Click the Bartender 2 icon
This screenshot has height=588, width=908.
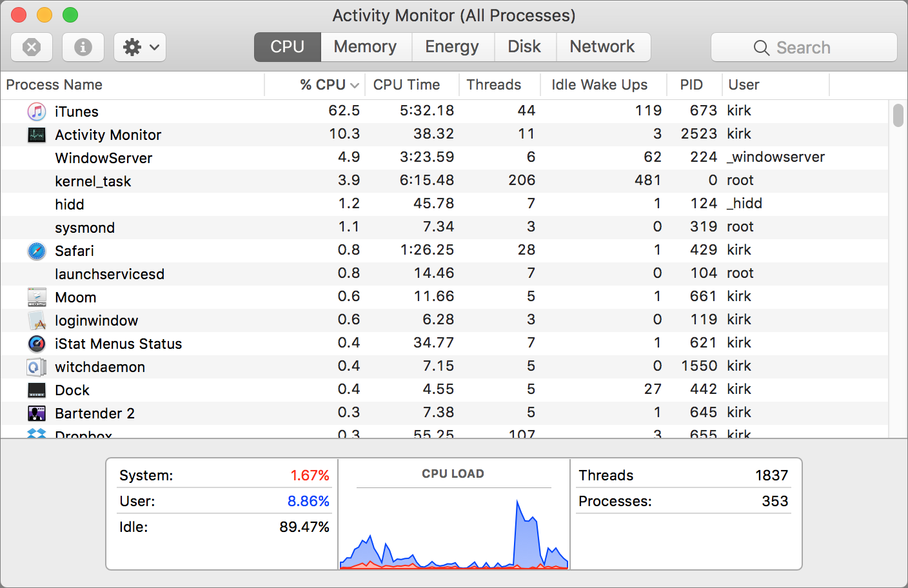click(x=37, y=413)
